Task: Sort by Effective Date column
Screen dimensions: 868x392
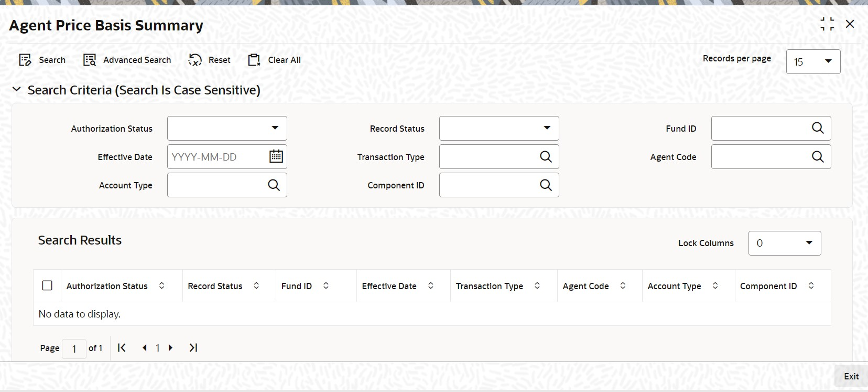Action: (x=431, y=285)
